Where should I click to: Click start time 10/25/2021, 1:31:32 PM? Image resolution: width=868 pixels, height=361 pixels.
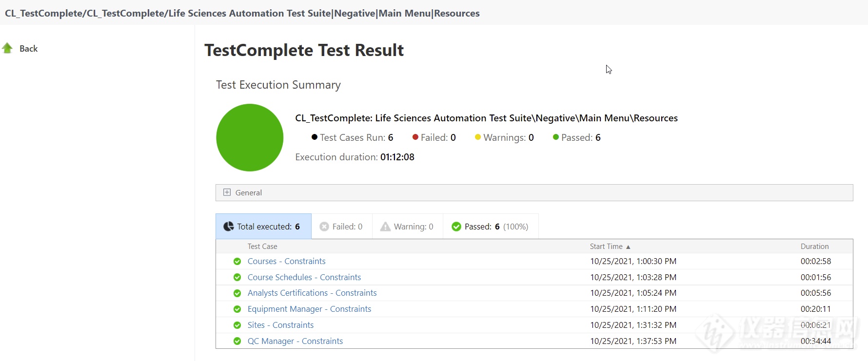(633, 325)
